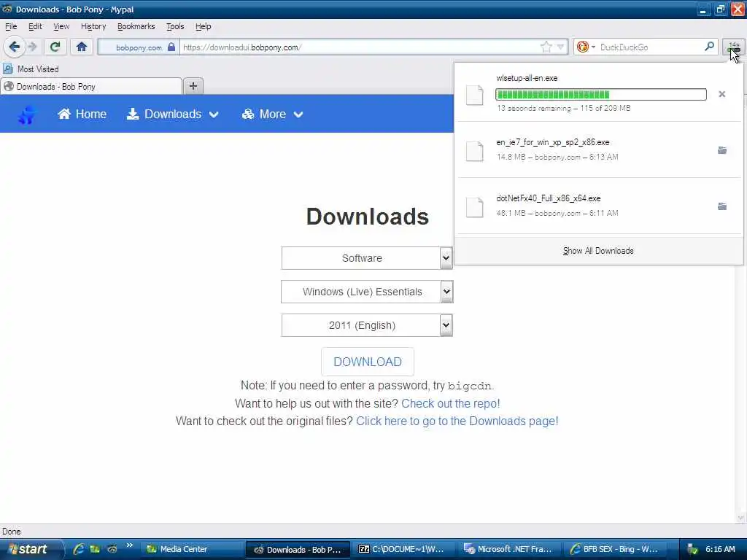
Task: Expand the More navbar dropdown
Action: point(272,114)
